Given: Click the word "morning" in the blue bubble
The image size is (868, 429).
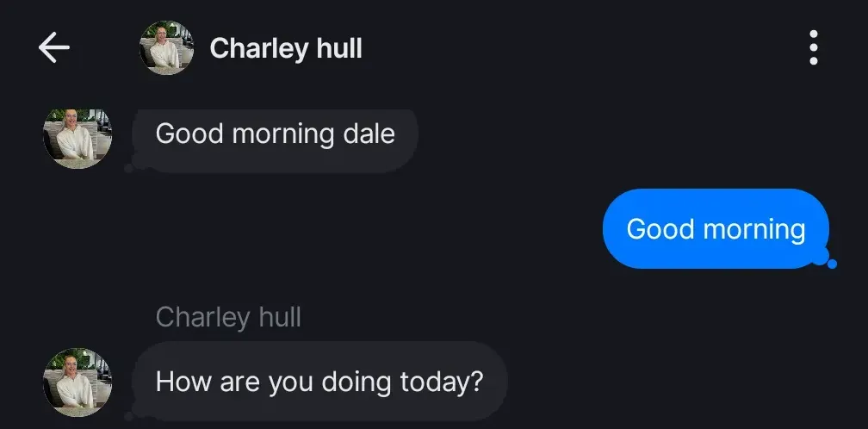Looking at the screenshot, I should tap(754, 229).
